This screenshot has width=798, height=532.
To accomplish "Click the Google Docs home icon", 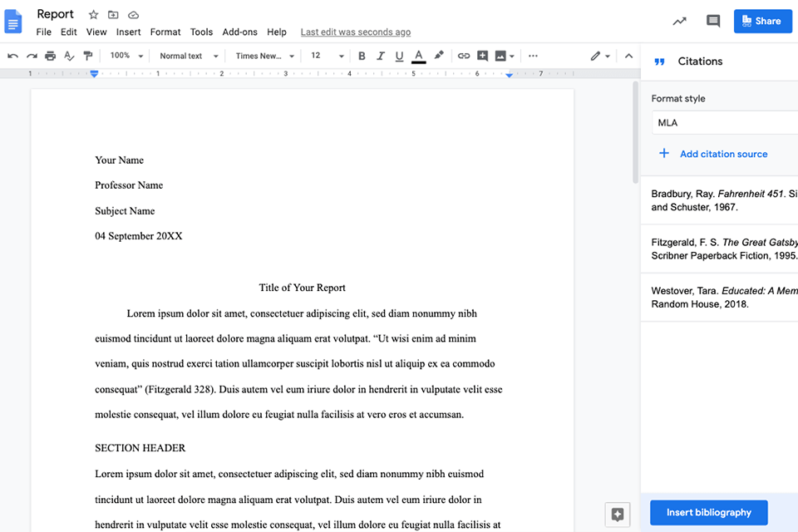I will point(13,22).
